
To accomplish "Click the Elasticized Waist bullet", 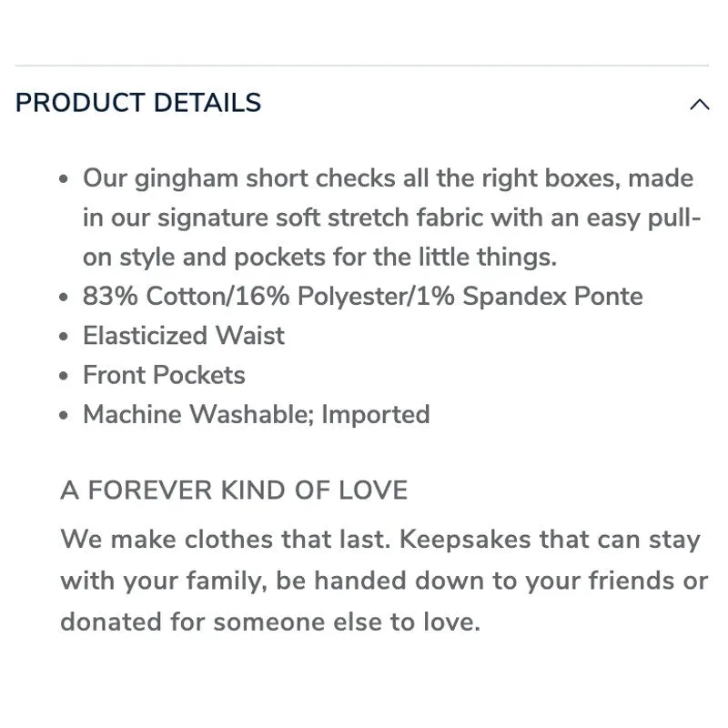I will [184, 335].
